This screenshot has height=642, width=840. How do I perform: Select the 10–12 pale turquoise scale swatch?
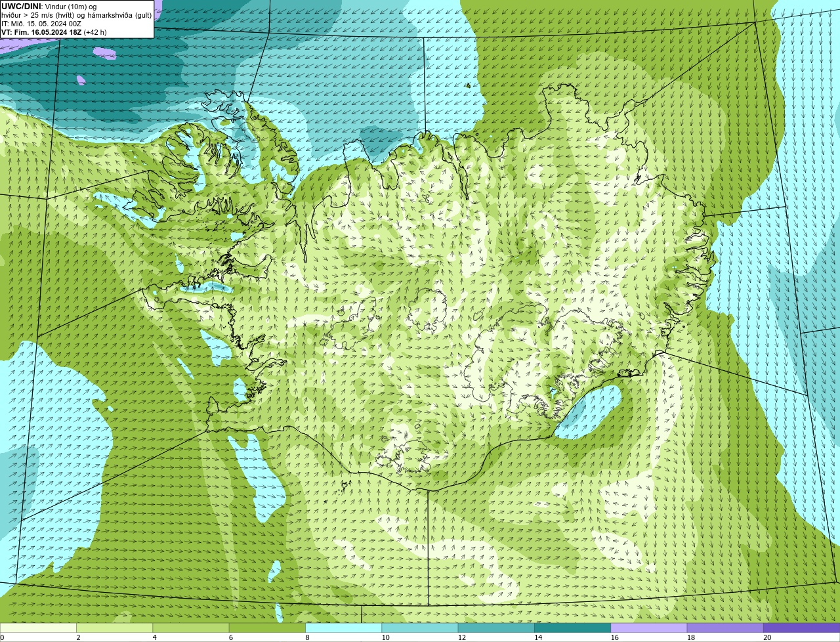420,628
